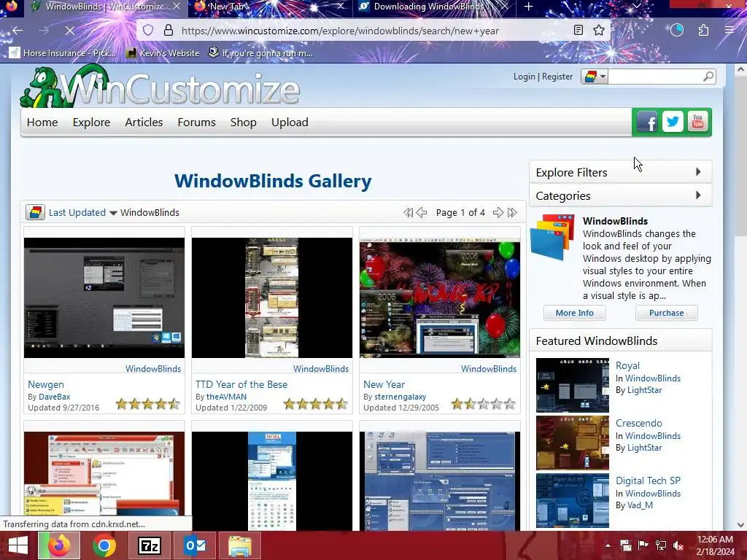Open list all tabs dropdown

(636, 6)
